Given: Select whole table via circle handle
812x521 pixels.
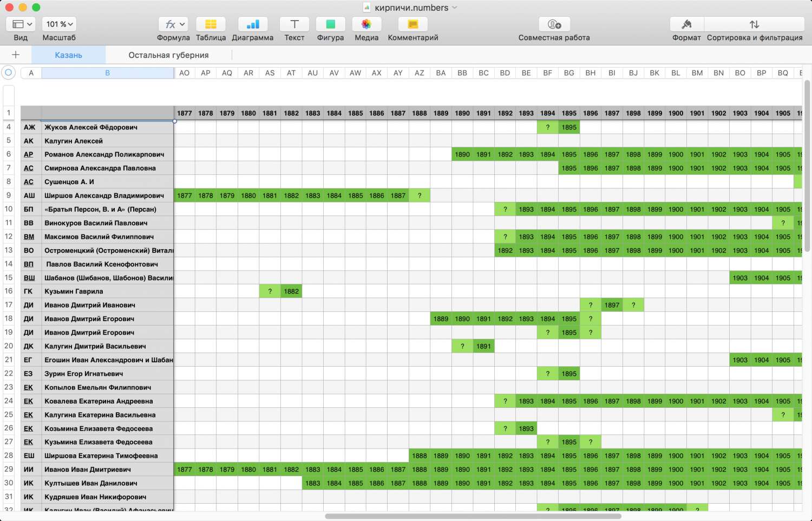Looking at the screenshot, I should [x=8, y=73].
